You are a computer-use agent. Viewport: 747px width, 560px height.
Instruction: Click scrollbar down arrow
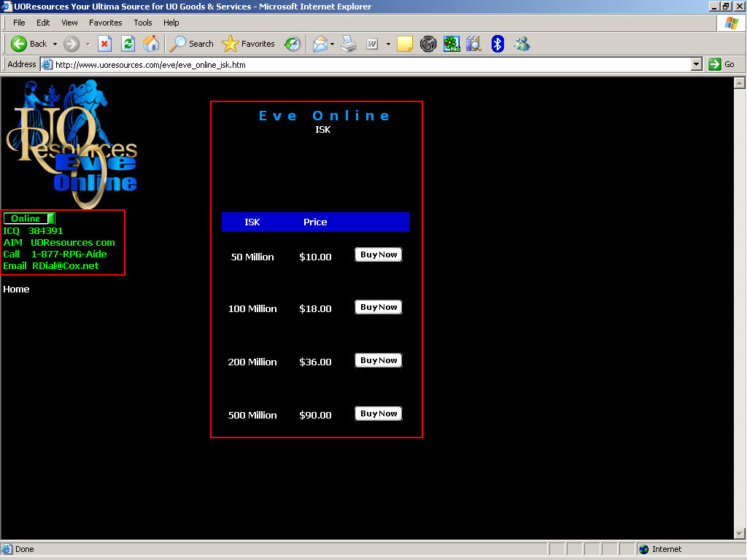pos(740,533)
